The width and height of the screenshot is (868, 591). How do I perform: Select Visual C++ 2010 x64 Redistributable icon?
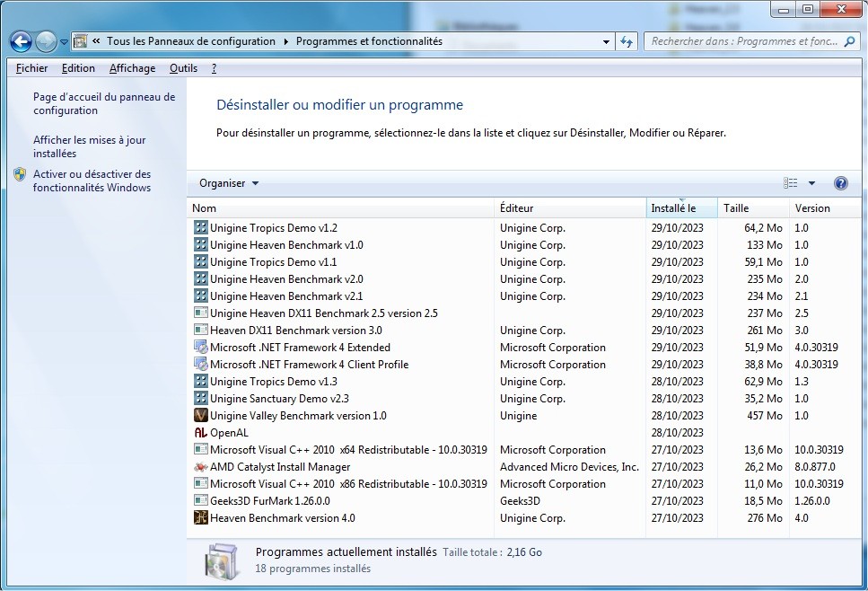coord(200,450)
